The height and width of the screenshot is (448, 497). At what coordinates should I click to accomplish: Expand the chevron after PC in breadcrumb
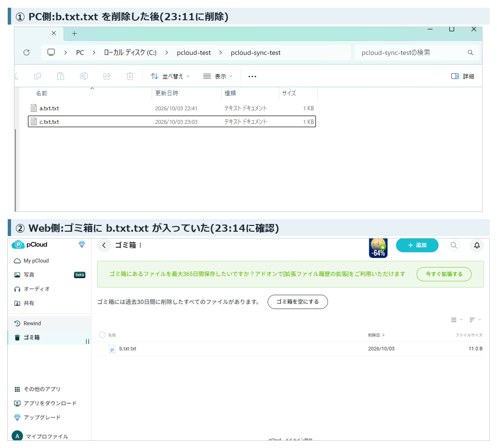(94, 53)
